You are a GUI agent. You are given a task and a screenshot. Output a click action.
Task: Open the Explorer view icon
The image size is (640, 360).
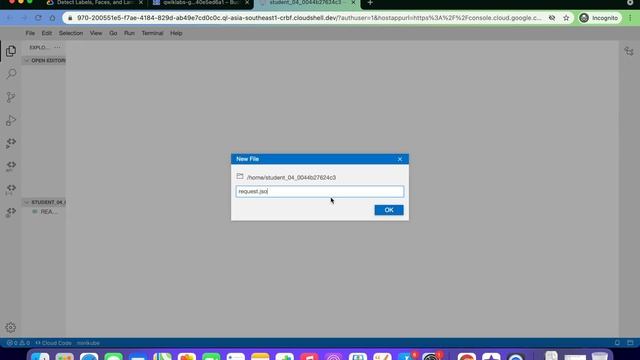coord(11,51)
